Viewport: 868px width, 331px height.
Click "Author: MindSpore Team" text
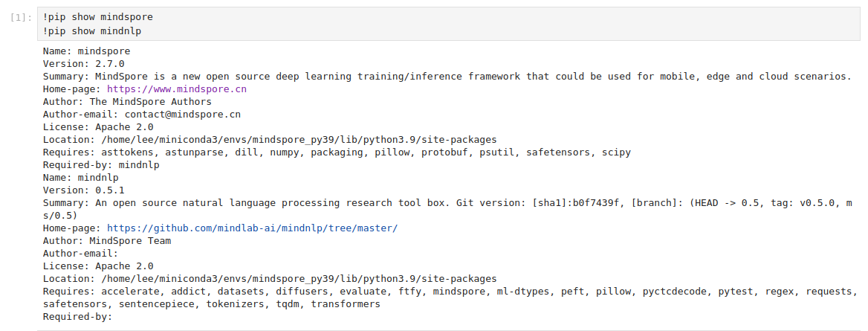pyautogui.click(x=107, y=240)
